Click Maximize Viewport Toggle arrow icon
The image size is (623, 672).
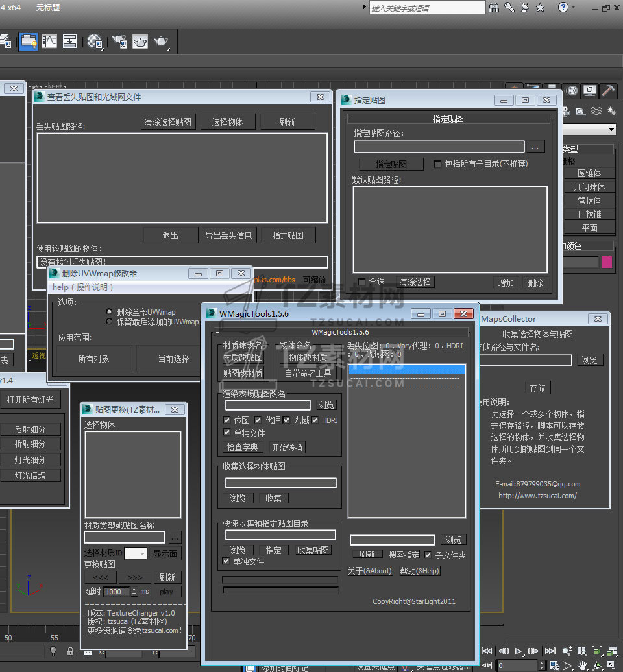[612, 666]
